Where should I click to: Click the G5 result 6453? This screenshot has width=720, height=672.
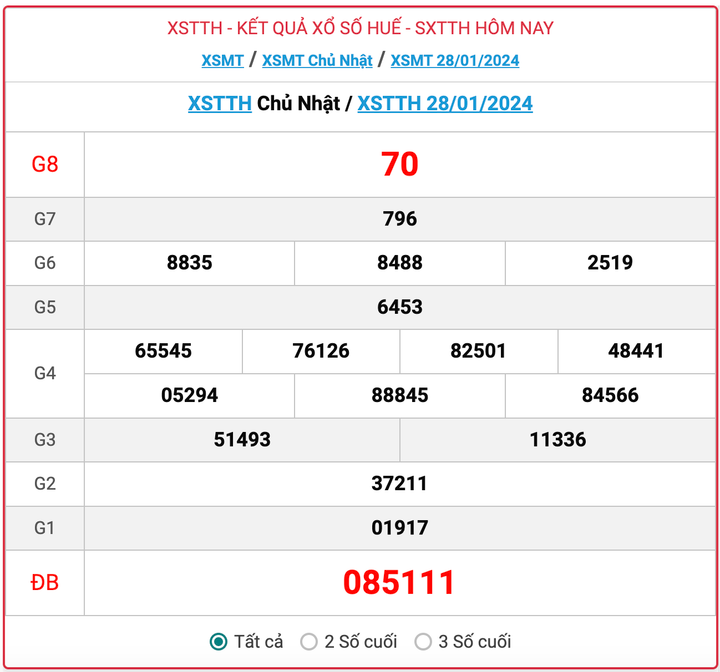point(399,307)
